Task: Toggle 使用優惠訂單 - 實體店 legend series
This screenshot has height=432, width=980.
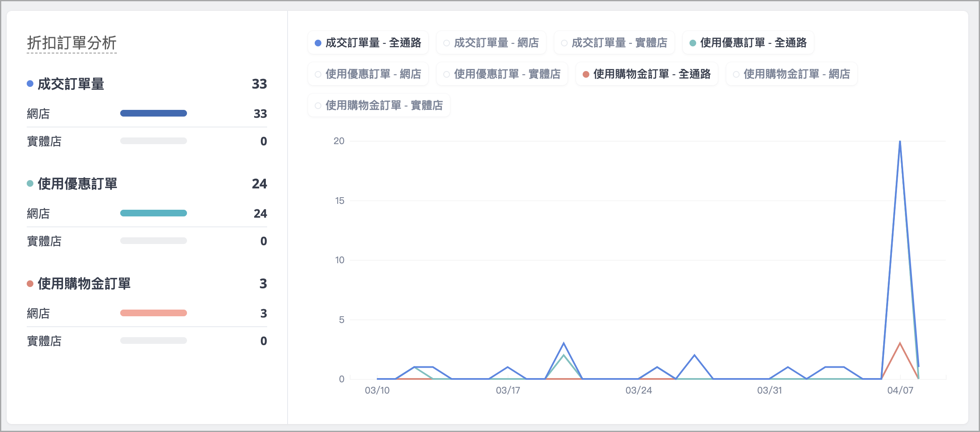Action: [502, 74]
